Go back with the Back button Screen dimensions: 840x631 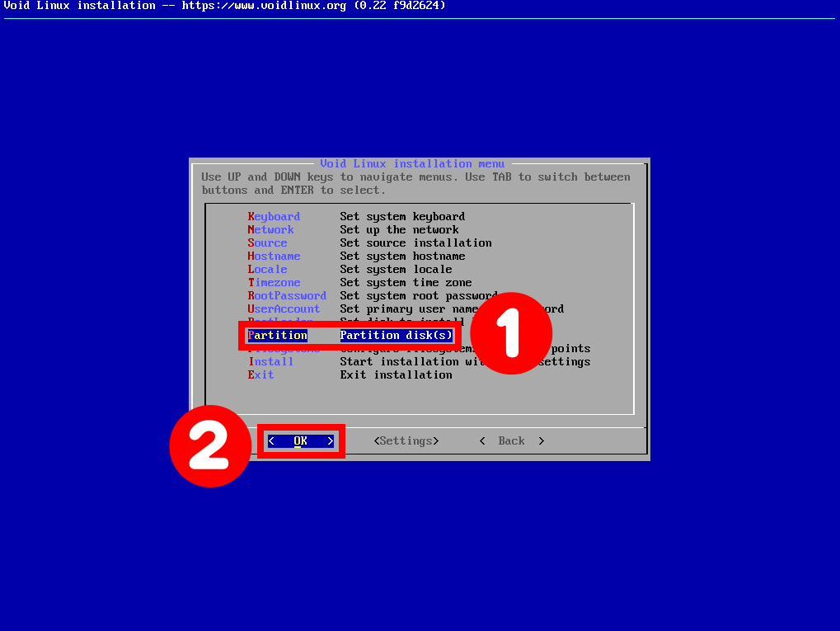512,441
